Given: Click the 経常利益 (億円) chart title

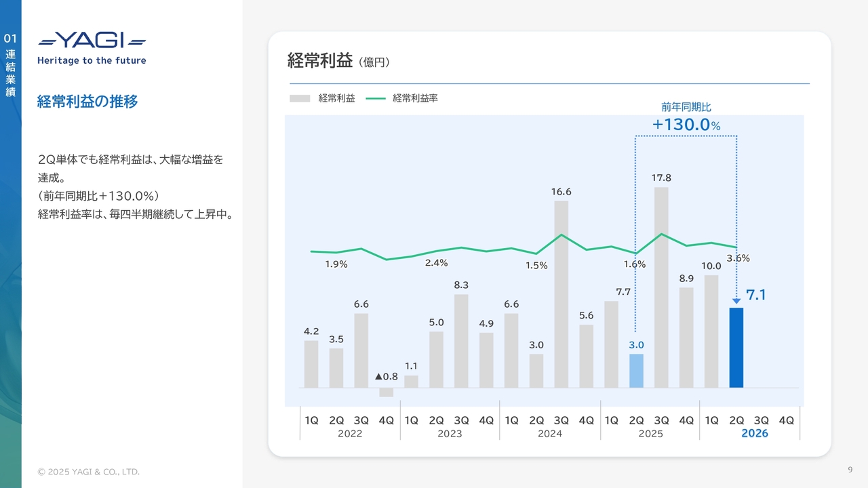Looking at the screenshot, I should coord(338,61).
